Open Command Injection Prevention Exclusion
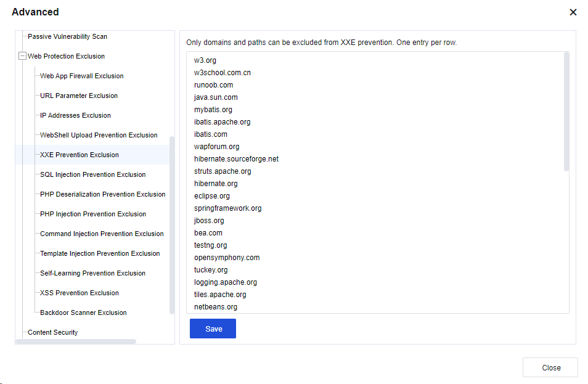 (102, 234)
